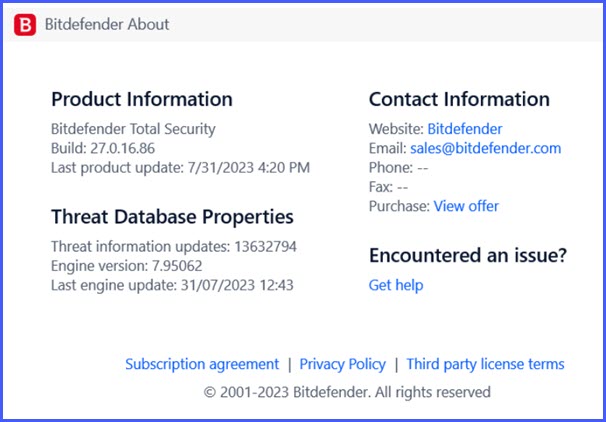Click the Get help link
Screen dimensions: 606x422
(396, 285)
